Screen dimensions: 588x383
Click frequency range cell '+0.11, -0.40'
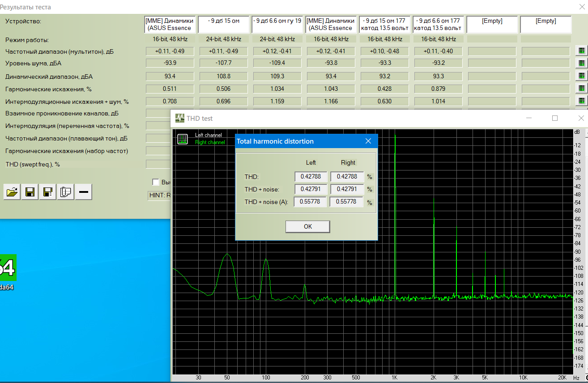[439, 51]
